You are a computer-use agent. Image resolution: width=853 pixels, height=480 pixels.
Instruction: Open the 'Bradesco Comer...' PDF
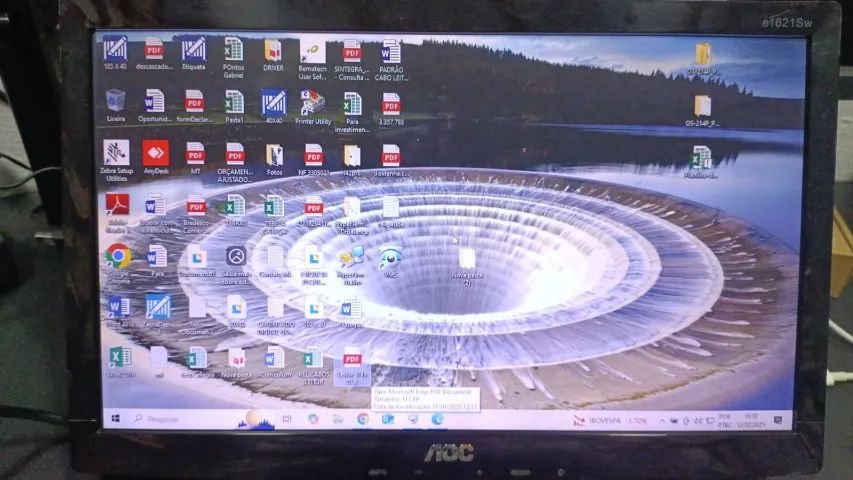click(x=196, y=215)
